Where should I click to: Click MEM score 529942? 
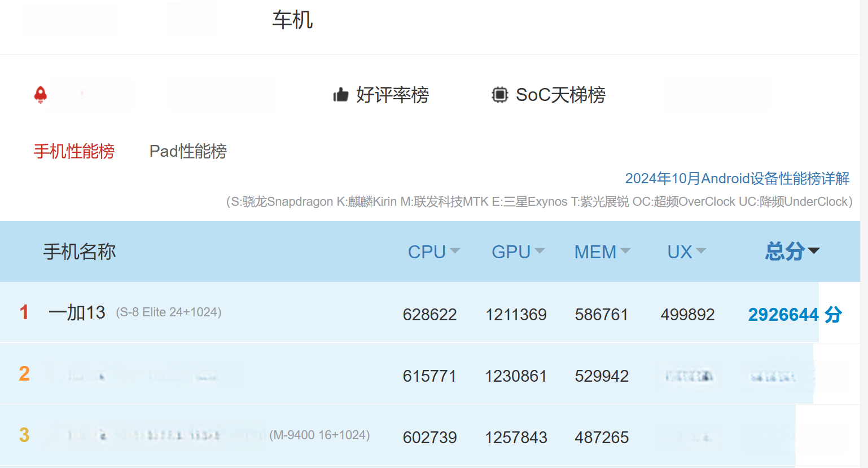coord(602,376)
